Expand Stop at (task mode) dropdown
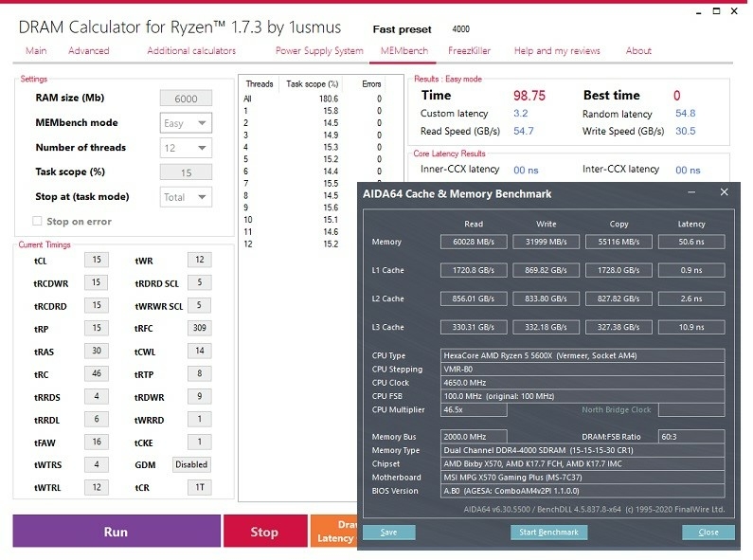 tap(186, 197)
